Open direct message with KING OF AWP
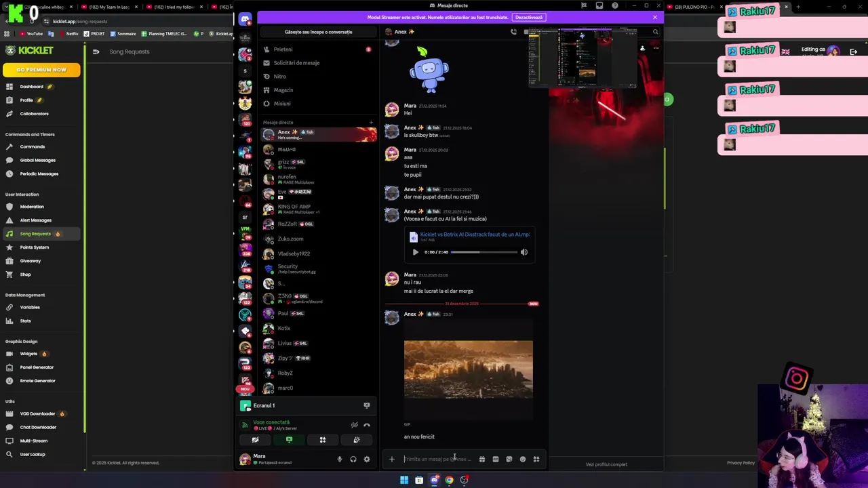Screen dimensions: 868x488 pyautogui.click(x=317, y=209)
